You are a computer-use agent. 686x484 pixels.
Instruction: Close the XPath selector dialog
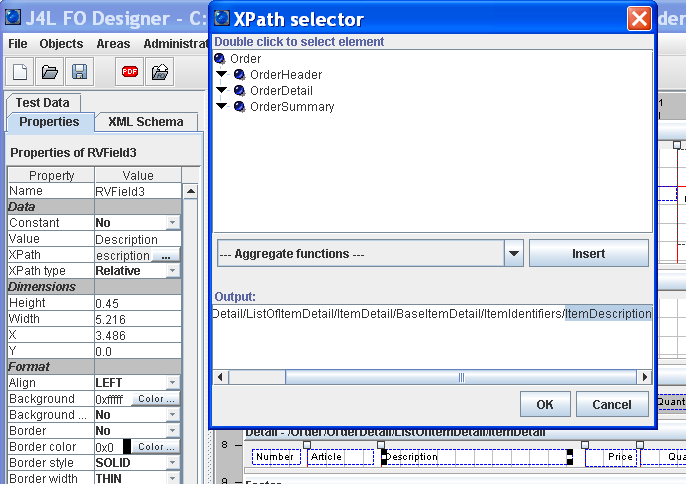[639, 18]
